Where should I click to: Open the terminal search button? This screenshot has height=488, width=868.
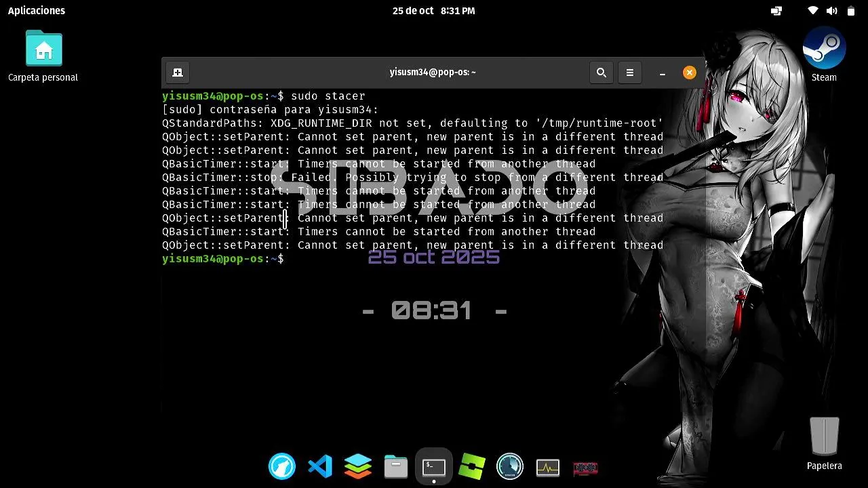(601, 73)
